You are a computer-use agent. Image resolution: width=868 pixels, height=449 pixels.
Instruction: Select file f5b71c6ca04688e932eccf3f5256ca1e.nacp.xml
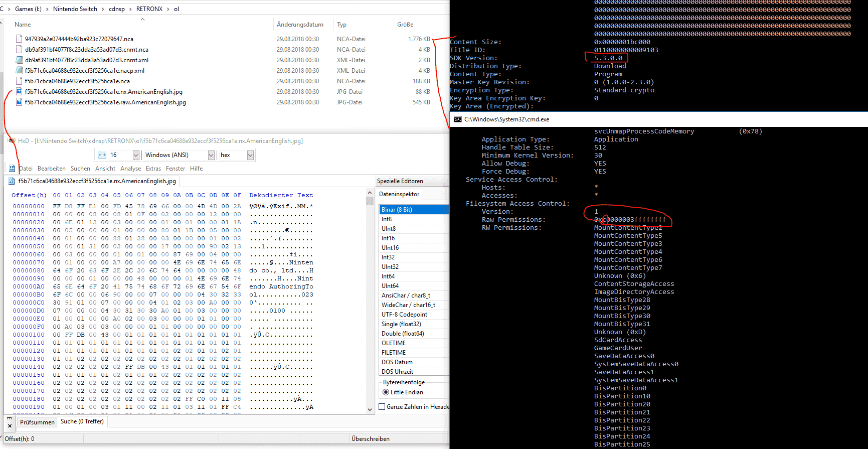85,70
